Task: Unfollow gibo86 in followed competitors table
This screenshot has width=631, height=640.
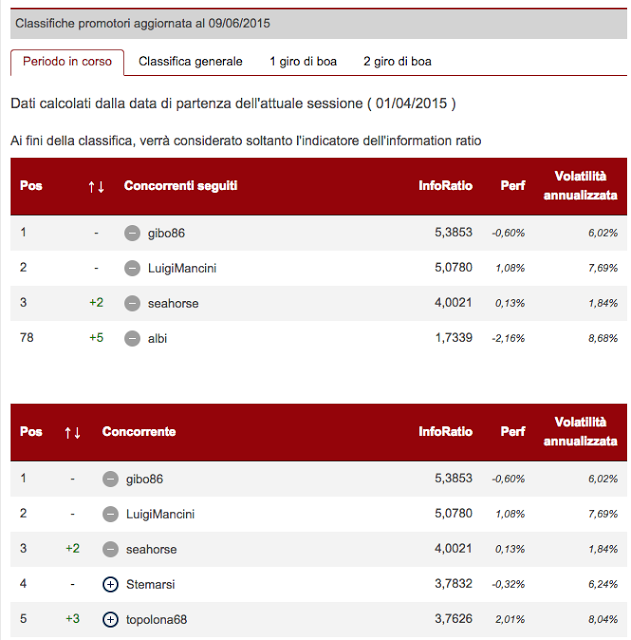Action: (132, 233)
